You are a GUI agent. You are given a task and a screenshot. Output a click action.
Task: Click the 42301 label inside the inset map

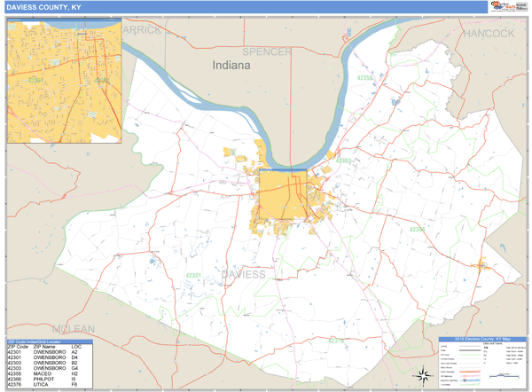35,80
